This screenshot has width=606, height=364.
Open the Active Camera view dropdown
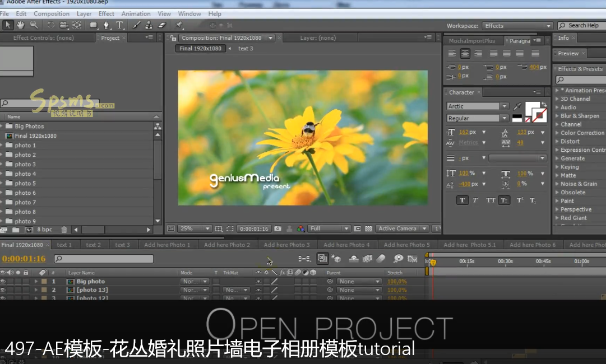coord(403,228)
